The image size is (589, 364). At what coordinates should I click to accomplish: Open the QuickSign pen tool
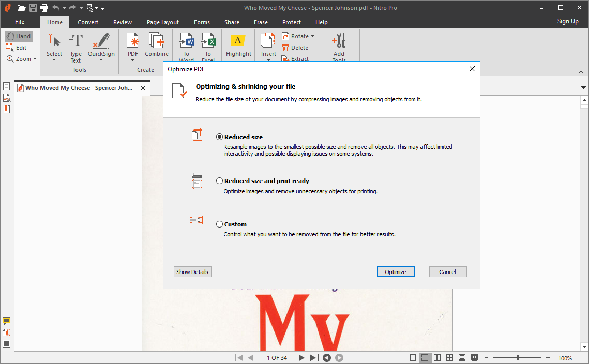(x=101, y=41)
